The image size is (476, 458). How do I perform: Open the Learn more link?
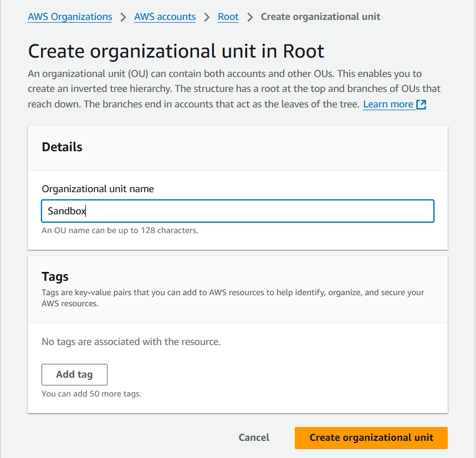pos(388,104)
